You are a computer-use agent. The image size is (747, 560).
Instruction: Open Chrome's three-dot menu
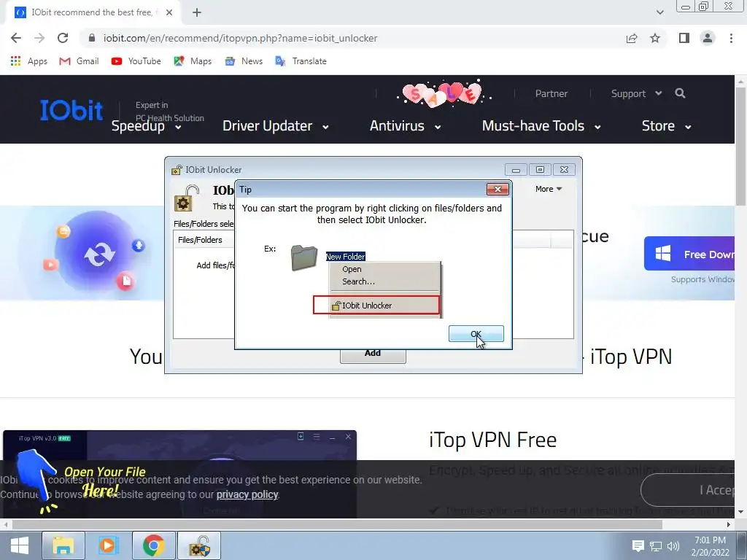[x=731, y=38]
